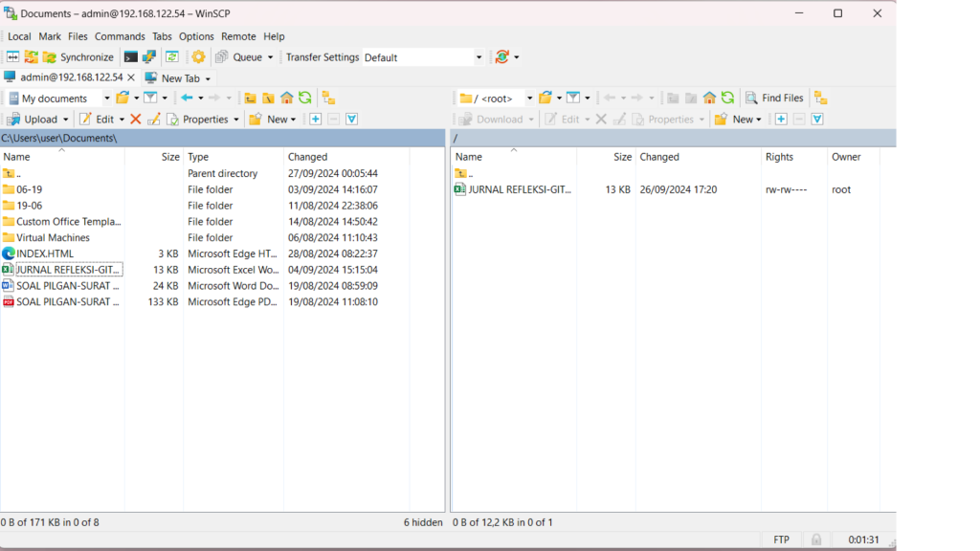Expand the Transfer Settings Default dropdown
The height and width of the screenshot is (551, 980).
point(479,57)
